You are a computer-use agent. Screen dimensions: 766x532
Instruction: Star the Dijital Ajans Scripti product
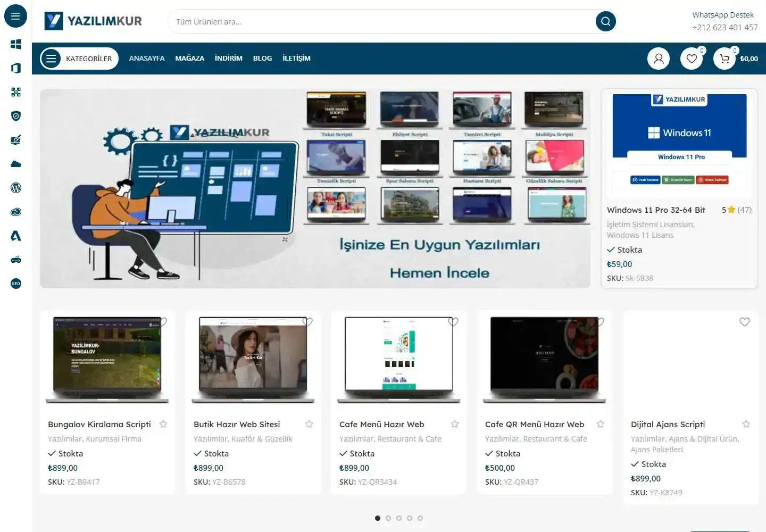pyautogui.click(x=746, y=424)
